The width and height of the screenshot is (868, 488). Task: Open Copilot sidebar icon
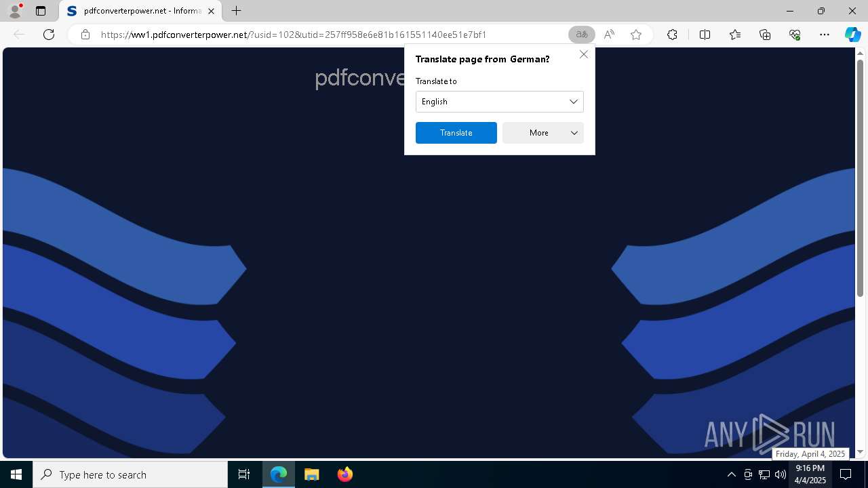[x=852, y=35]
